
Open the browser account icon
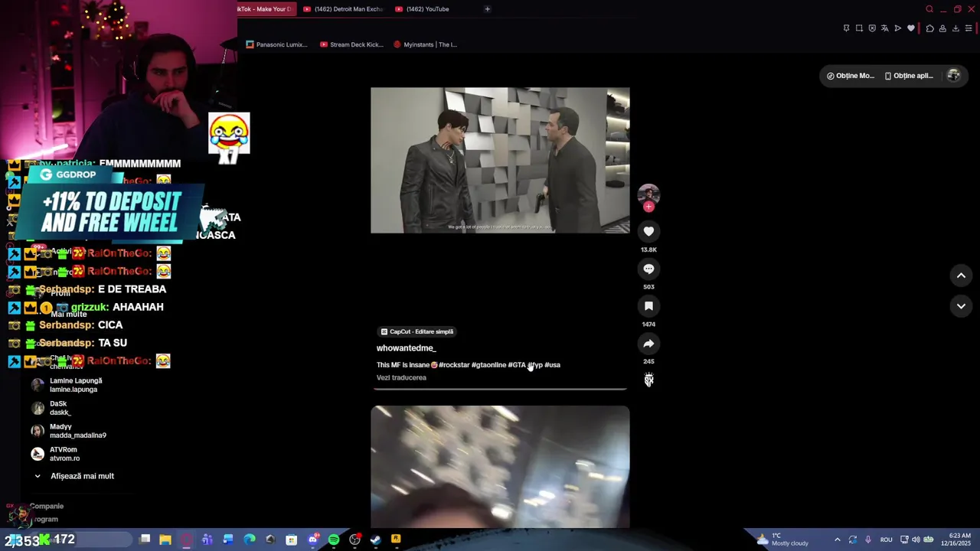942,28
